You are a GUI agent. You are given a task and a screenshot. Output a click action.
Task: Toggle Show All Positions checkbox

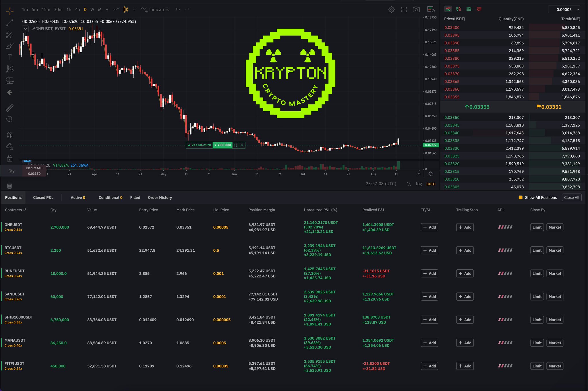[521, 198]
